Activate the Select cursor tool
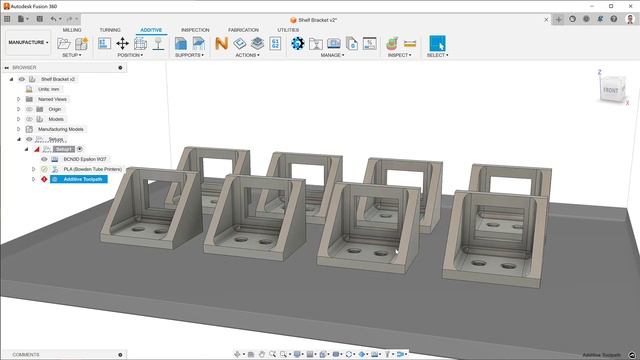The height and width of the screenshot is (360, 640). click(437, 43)
